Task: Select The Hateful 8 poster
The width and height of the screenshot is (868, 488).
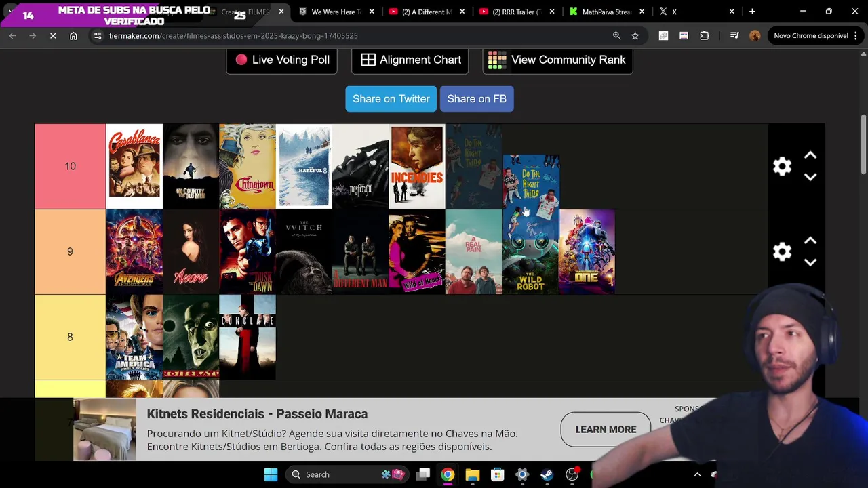Action: 304,166
